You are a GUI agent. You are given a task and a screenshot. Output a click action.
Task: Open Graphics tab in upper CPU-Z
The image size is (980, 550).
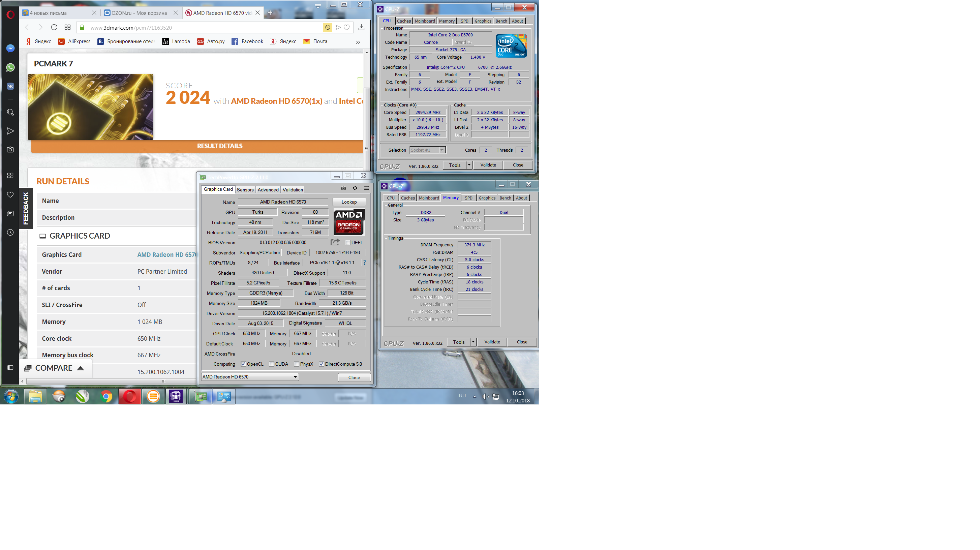(x=483, y=21)
